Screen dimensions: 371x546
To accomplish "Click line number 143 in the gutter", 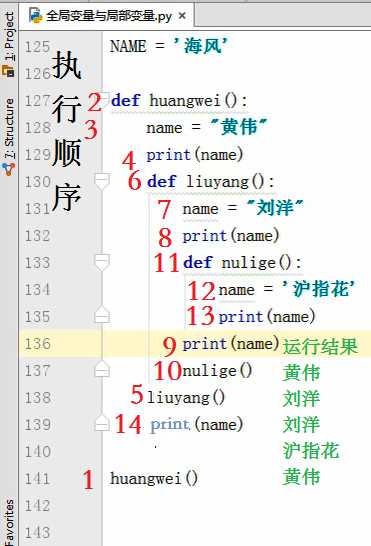I will coord(37,532).
